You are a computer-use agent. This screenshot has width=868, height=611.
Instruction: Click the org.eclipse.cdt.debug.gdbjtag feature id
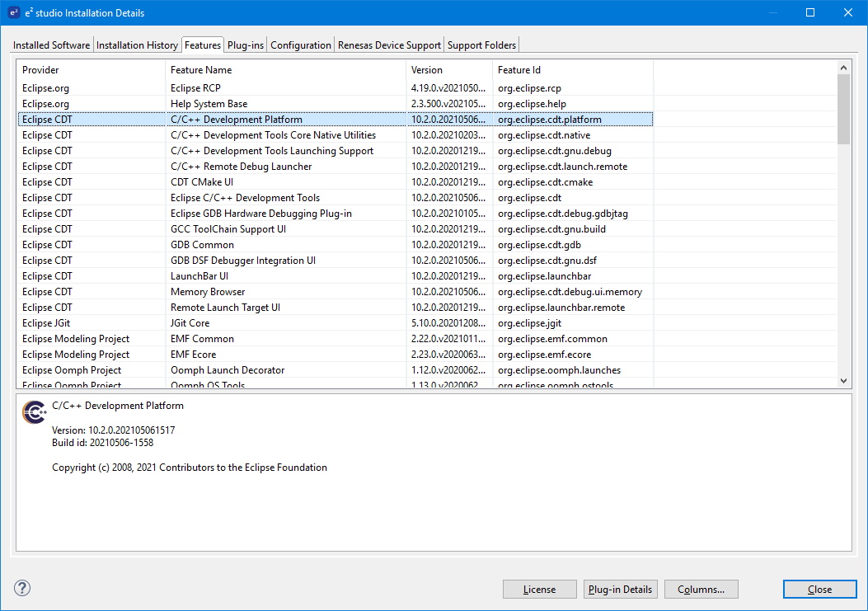click(563, 214)
